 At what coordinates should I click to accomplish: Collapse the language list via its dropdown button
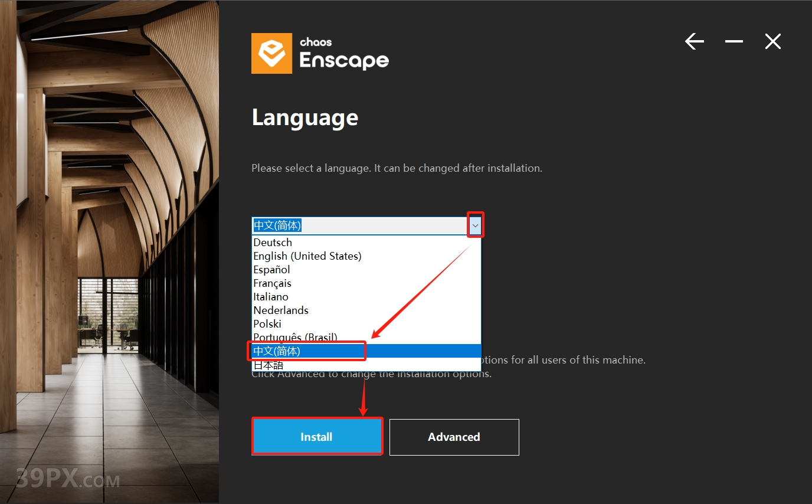475,225
